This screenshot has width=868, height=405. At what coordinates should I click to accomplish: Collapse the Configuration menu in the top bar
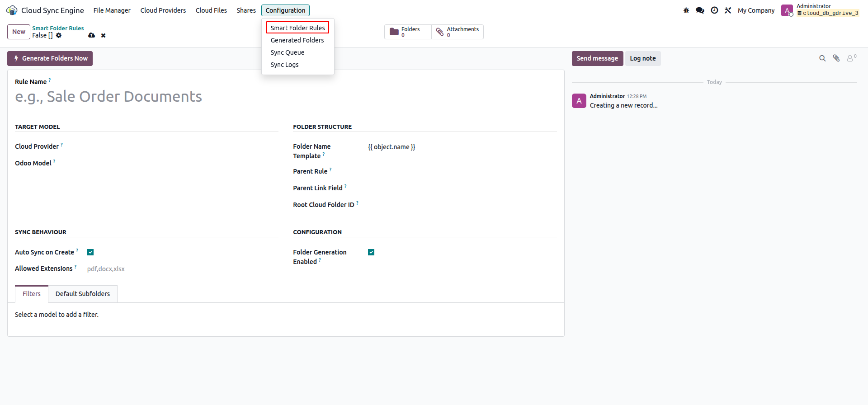point(285,10)
